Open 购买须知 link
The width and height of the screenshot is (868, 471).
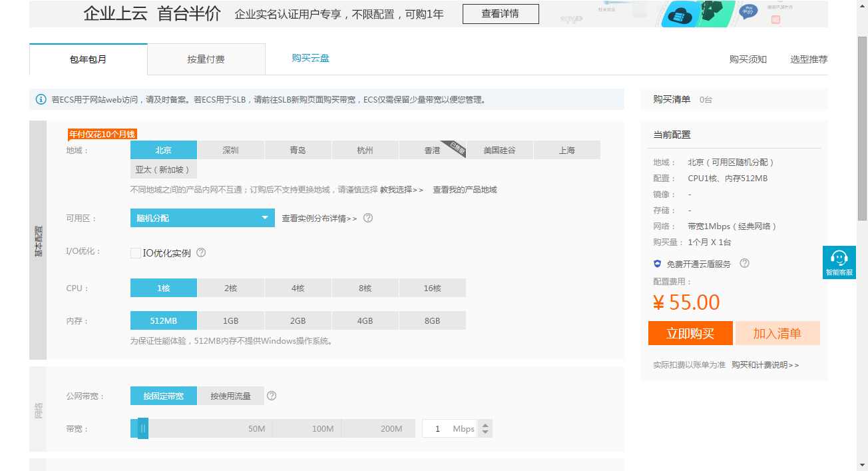coord(748,59)
